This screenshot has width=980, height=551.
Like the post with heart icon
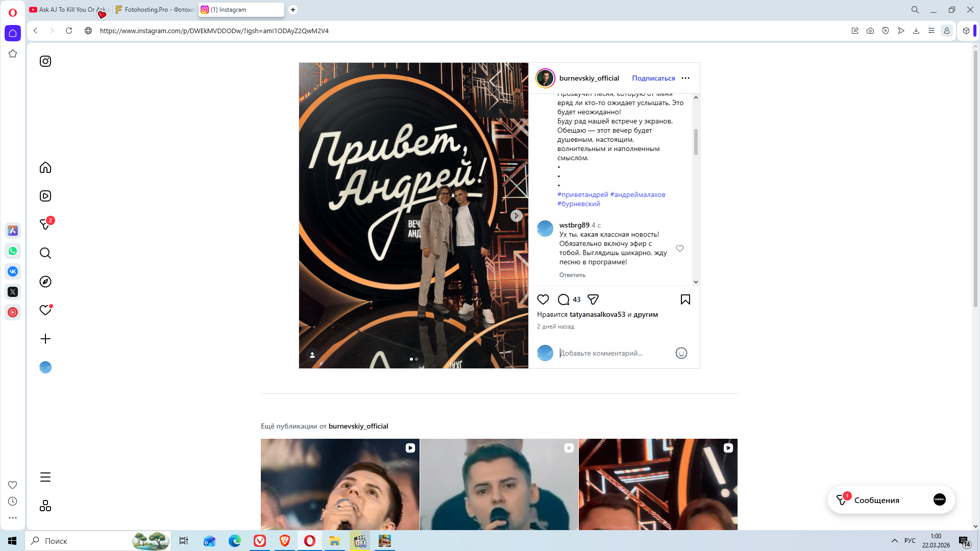pyautogui.click(x=543, y=299)
